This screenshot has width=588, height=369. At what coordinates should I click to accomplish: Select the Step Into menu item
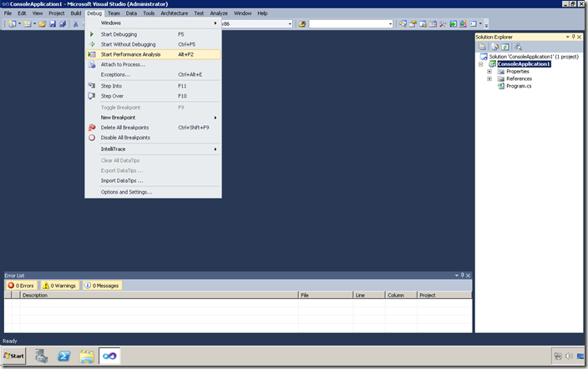click(153, 86)
